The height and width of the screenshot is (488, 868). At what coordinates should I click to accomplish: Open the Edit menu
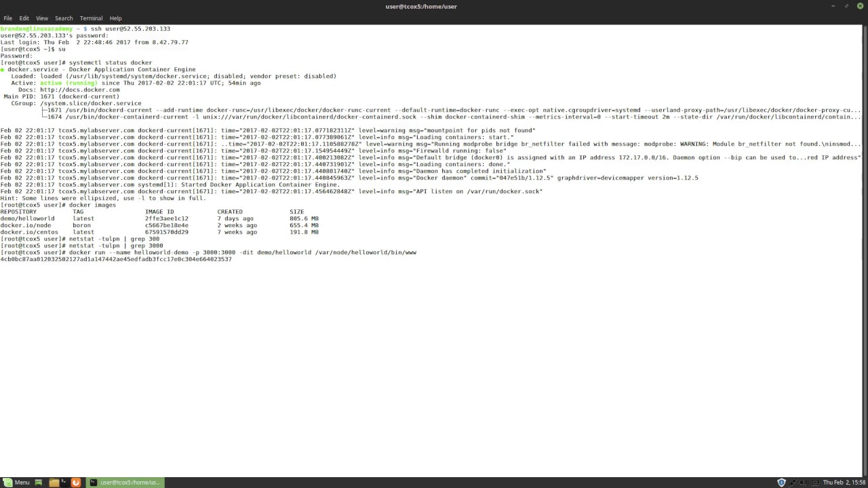click(x=24, y=18)
